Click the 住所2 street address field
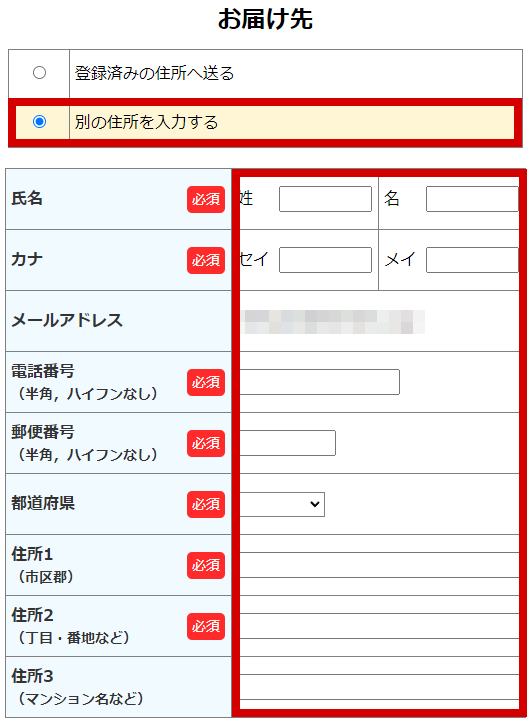Viewport: 530px width, 725px height. (x=379, y=626)
